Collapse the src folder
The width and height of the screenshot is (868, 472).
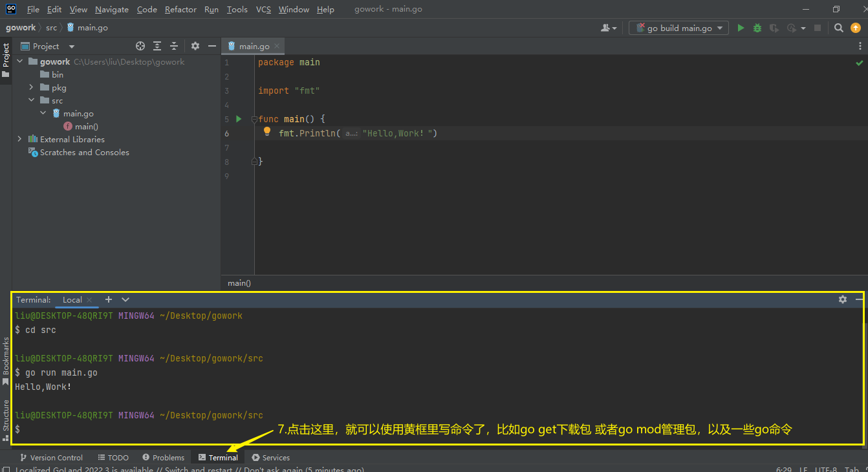tap(31, 100)
